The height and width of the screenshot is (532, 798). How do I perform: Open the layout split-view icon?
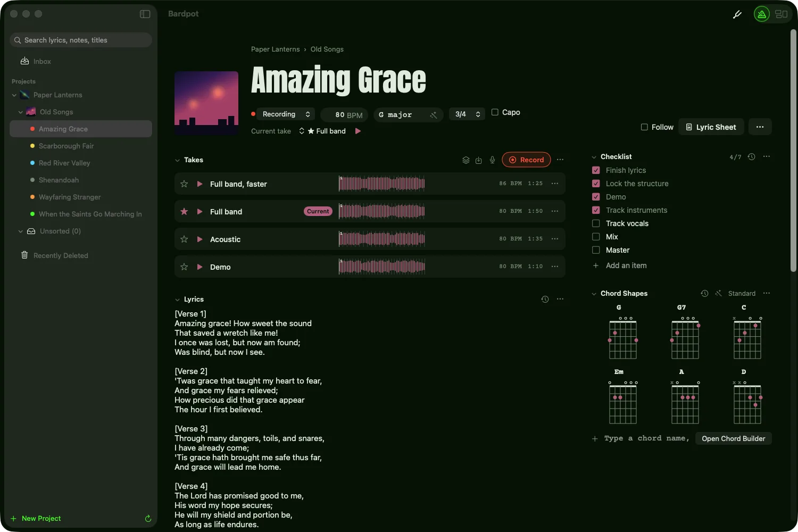point(781,14)
